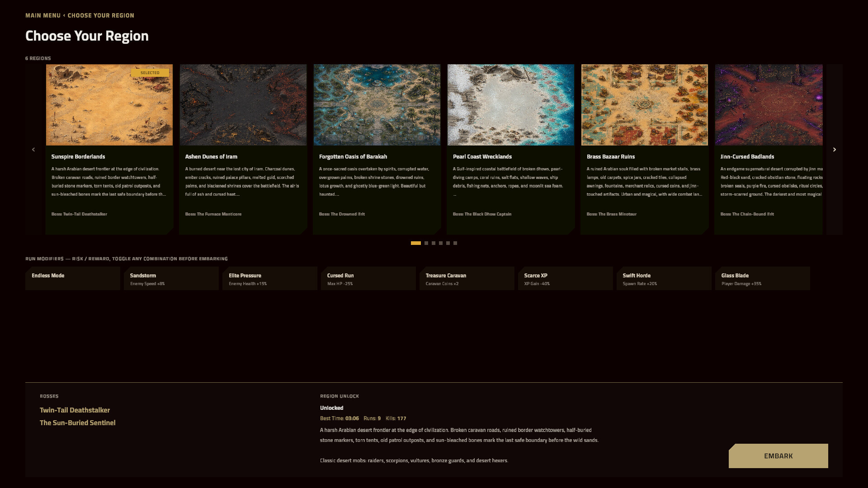Select the Brass Bazaar Ruins map thumbnail

645,105
